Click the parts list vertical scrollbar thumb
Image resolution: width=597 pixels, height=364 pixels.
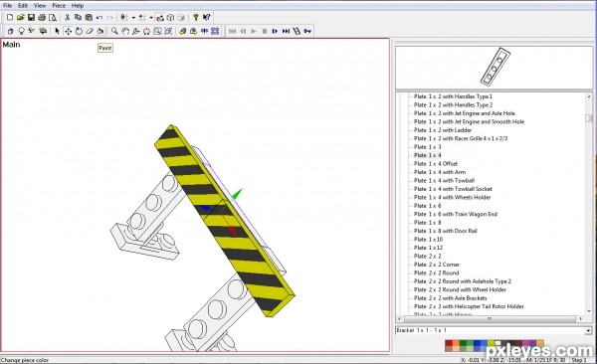589,118
